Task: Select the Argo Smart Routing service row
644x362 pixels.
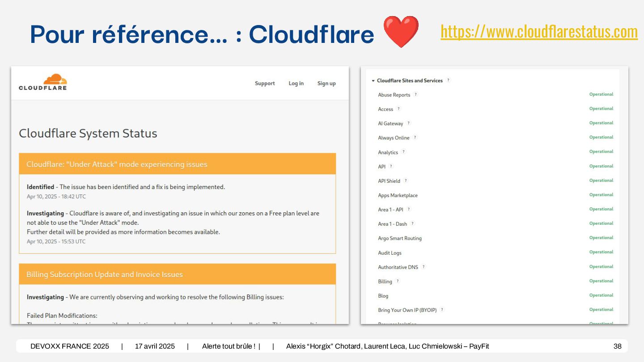Action: (x=496, y=238)
